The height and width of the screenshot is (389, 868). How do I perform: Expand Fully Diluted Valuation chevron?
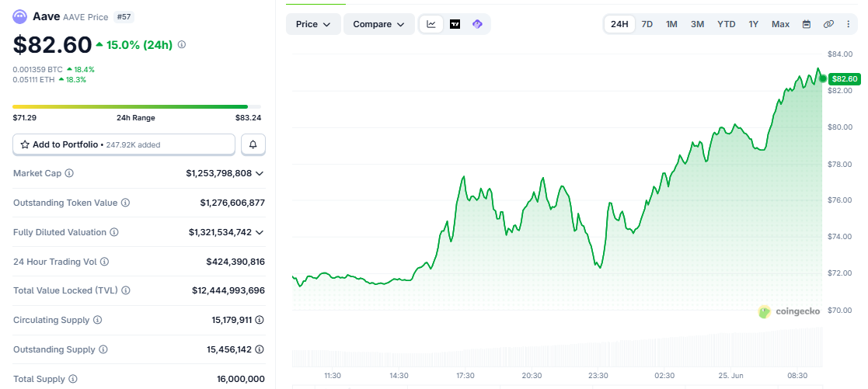pos(259,232)
